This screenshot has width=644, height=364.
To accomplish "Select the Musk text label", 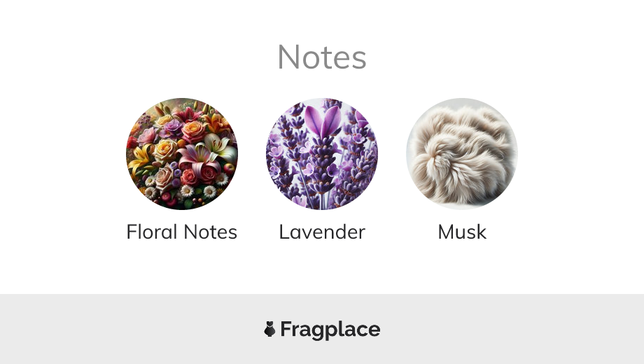I will pos(462,232).
